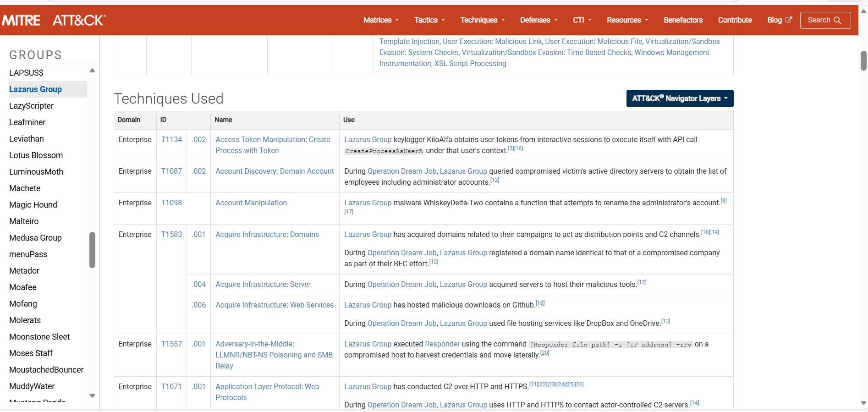The width and height of the screenshot is (868, 412).
Task: Click User Execution: Malicious Link link
Action: click(492, 41)
